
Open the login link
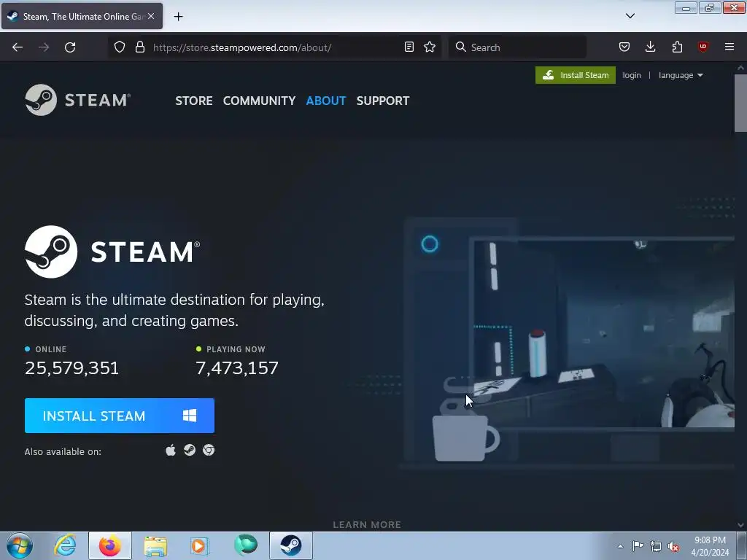(632, 75)
